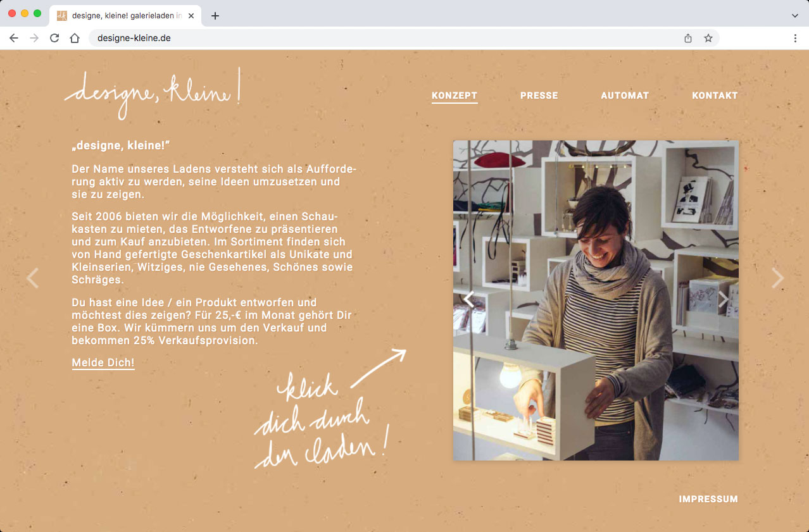Viewport: 809px width, 532px height.
Task: Go to next page slide arrow
Action: click(778, 278)
